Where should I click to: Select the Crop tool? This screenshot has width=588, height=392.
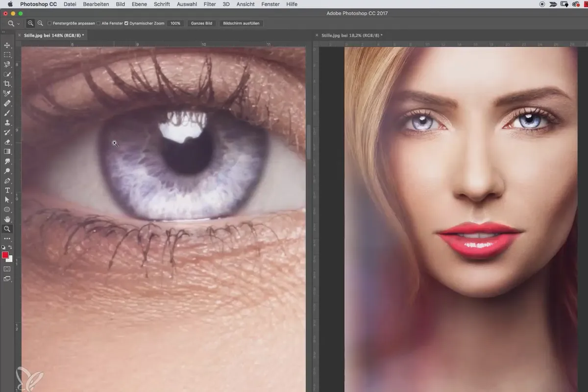click(7, 84)
